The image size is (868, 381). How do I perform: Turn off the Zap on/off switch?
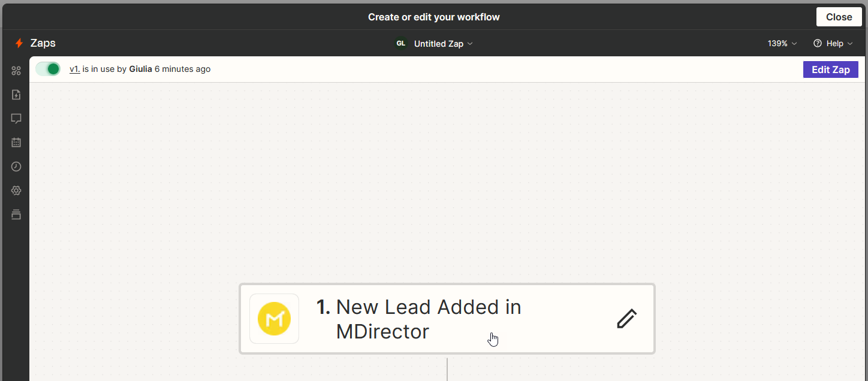(x=48, y=69)
